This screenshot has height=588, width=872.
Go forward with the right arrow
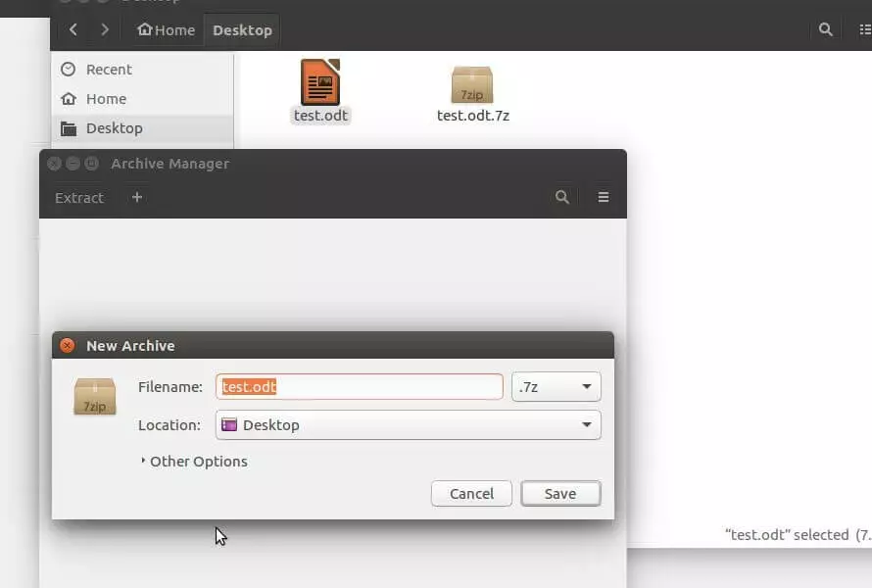pyautogui.click(x=105, y=29)
